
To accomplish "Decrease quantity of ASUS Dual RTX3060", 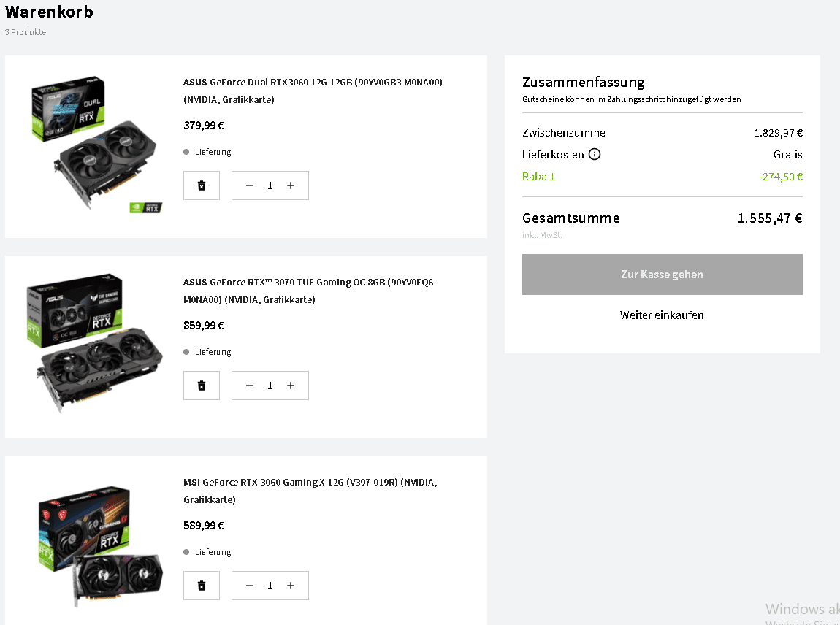I will click(250, 185).
